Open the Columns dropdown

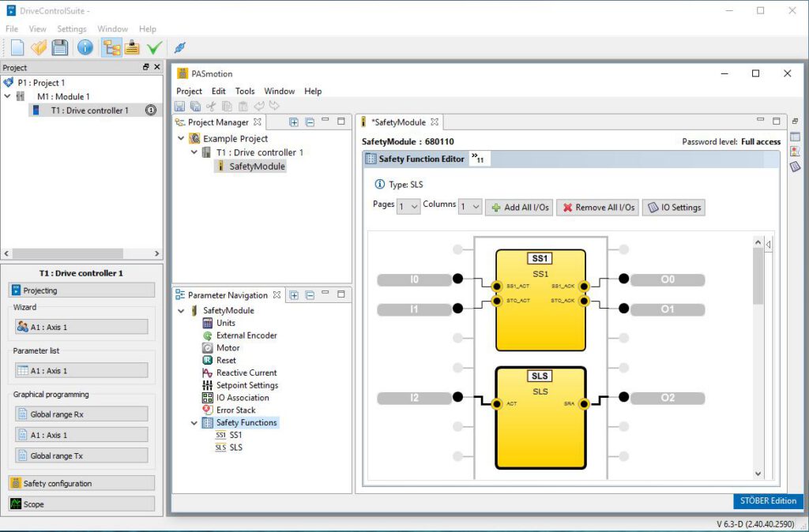pos(471,207)
